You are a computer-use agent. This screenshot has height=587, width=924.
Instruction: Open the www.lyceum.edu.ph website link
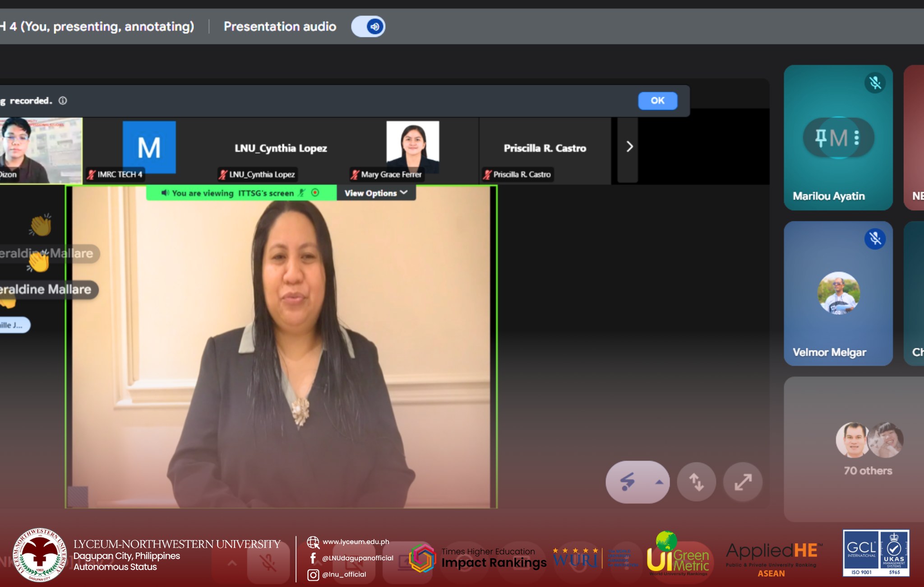(356, 542)
